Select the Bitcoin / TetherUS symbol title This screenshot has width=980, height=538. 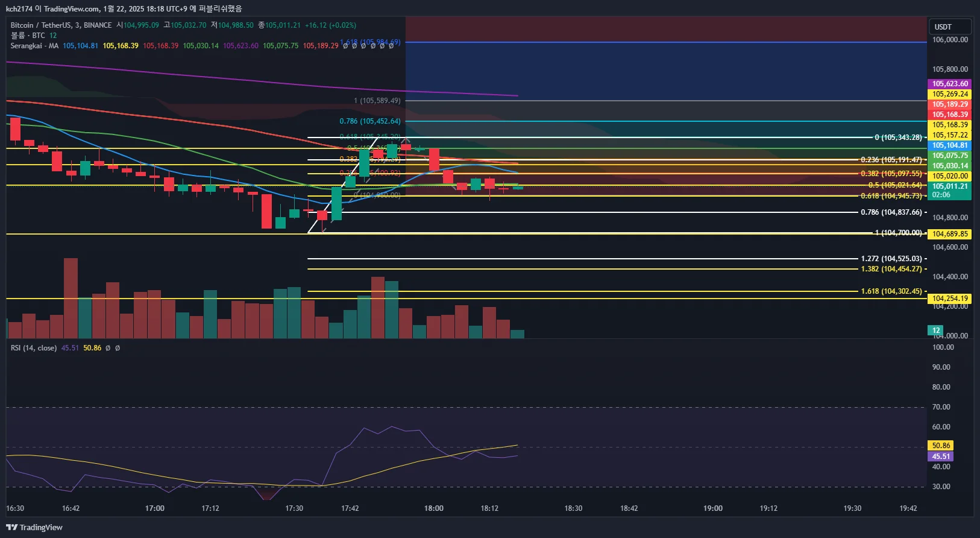[x=61, y=25]
